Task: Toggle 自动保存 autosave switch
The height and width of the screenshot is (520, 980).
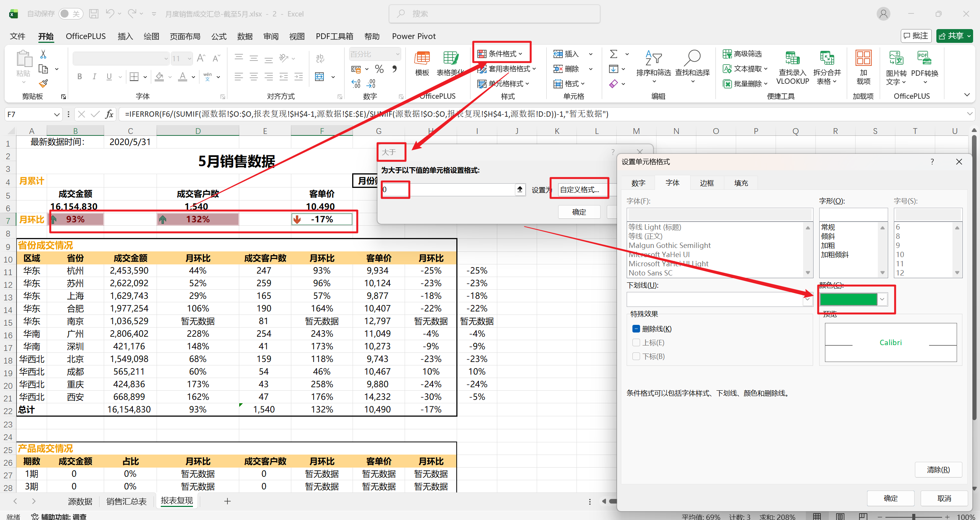Action: pos(70,13)
